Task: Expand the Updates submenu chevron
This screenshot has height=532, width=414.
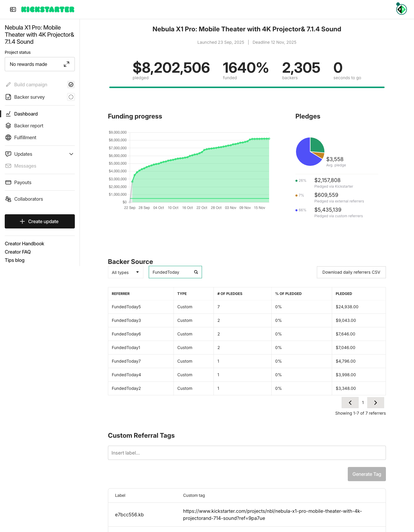Action: 71,154
